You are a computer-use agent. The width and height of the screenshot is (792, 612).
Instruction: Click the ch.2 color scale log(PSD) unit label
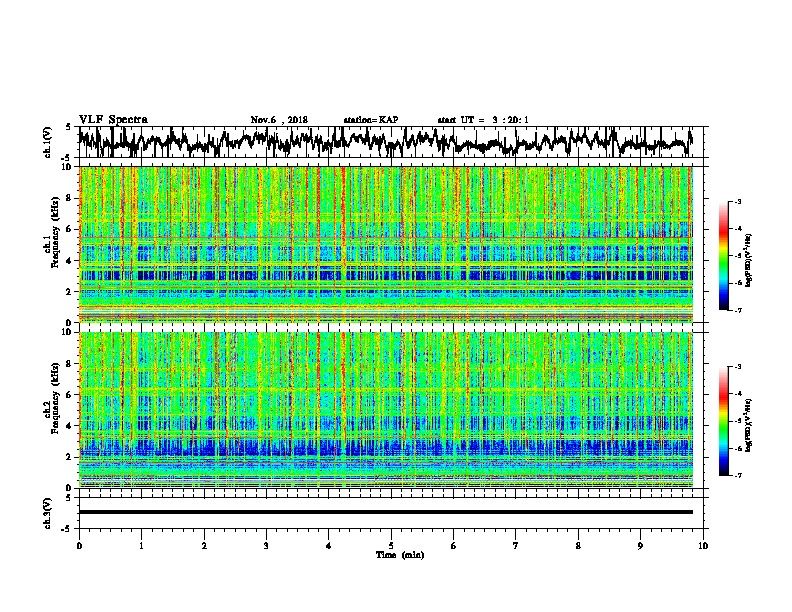point(748,426)
